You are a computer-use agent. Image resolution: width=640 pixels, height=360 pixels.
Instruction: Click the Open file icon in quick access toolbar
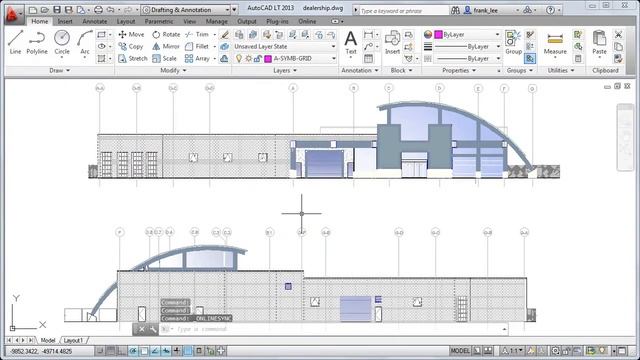click(x=45, y=9)
